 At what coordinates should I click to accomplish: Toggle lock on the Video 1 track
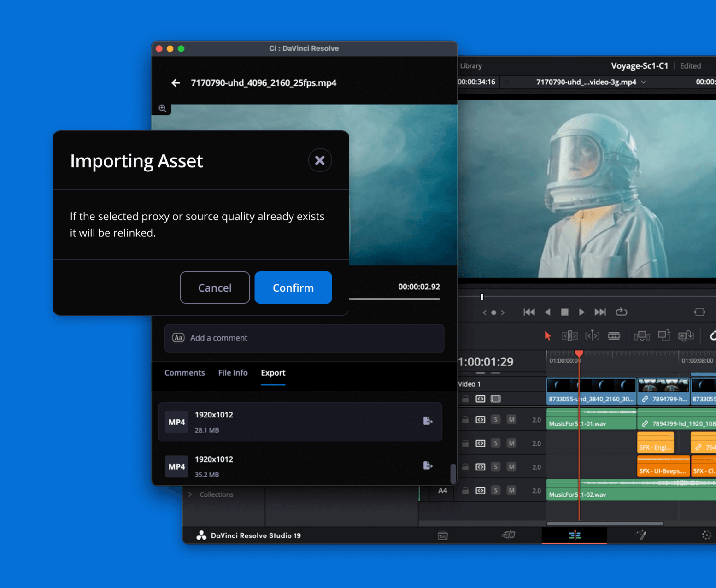[465, 399]
